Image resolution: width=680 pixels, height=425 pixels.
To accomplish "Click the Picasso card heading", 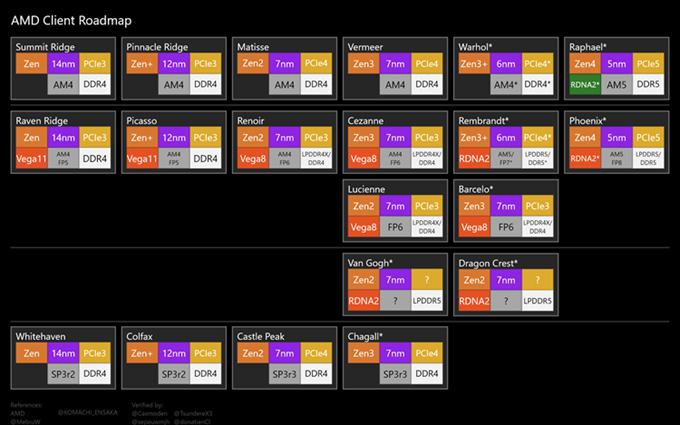I will pyautogui.click(x=141, y=121).
